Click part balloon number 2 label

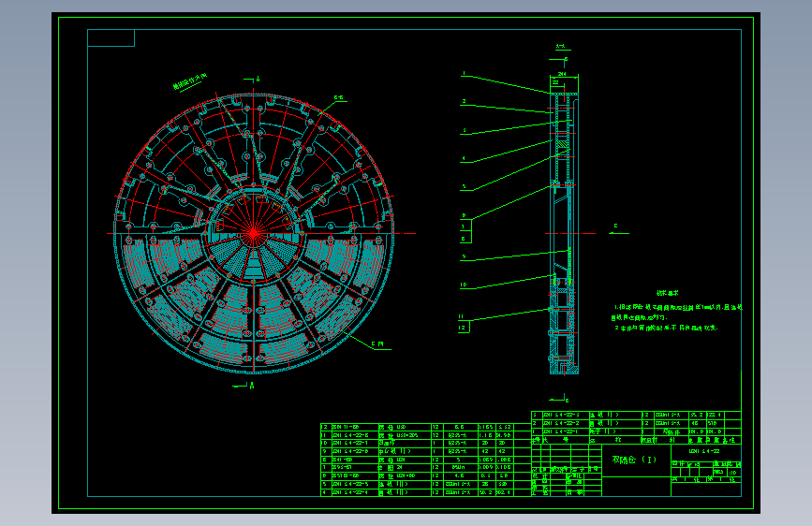[x=464, y=101]
